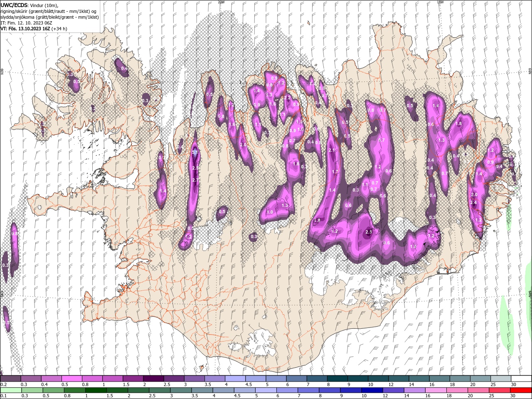Viewport: 532px width, 399px height.
Task: Pick the magenta 1 swatch, top legend
Action: tap(112, 379)
